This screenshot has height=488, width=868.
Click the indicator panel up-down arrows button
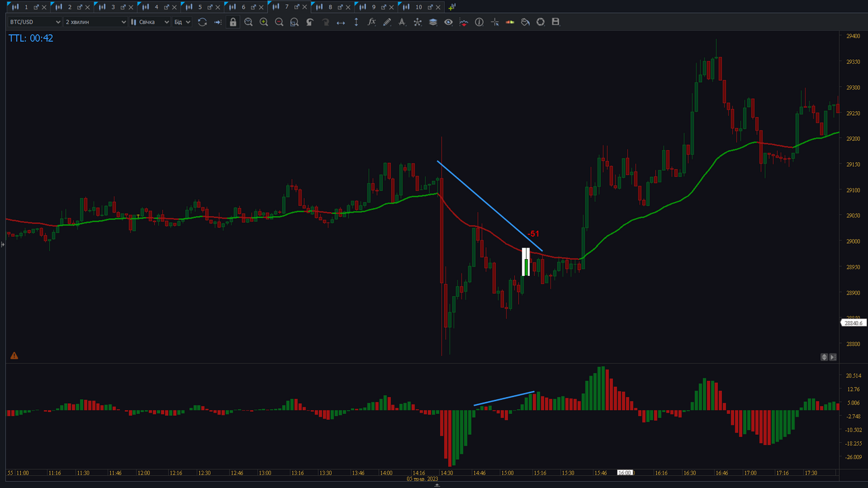point(824,357)
